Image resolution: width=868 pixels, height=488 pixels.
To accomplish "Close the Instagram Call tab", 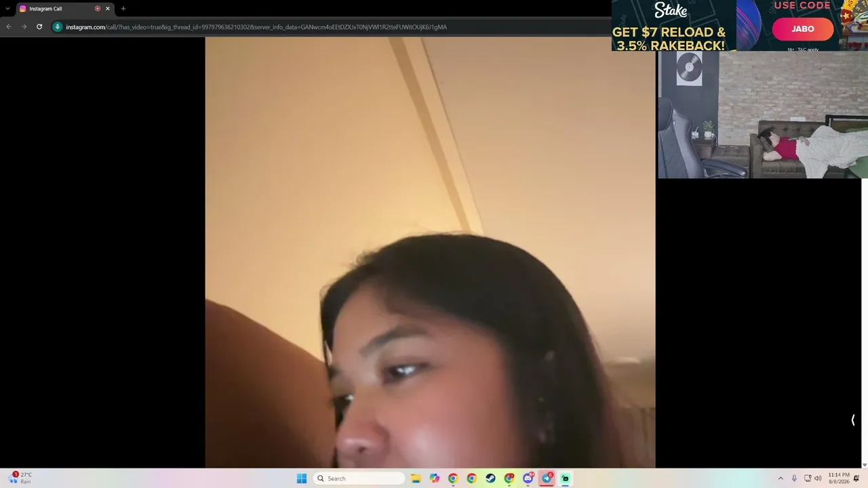I will (x=107, y=9).
